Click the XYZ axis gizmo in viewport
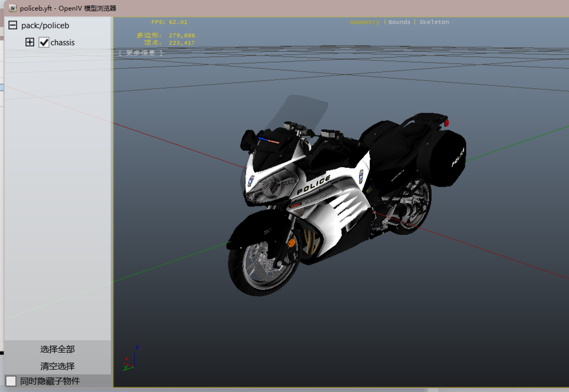 tap(131, 360)
